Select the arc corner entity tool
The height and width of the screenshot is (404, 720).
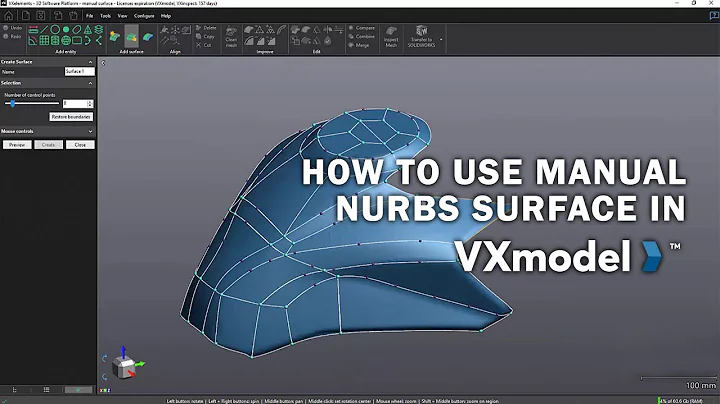tap(33, 41)
